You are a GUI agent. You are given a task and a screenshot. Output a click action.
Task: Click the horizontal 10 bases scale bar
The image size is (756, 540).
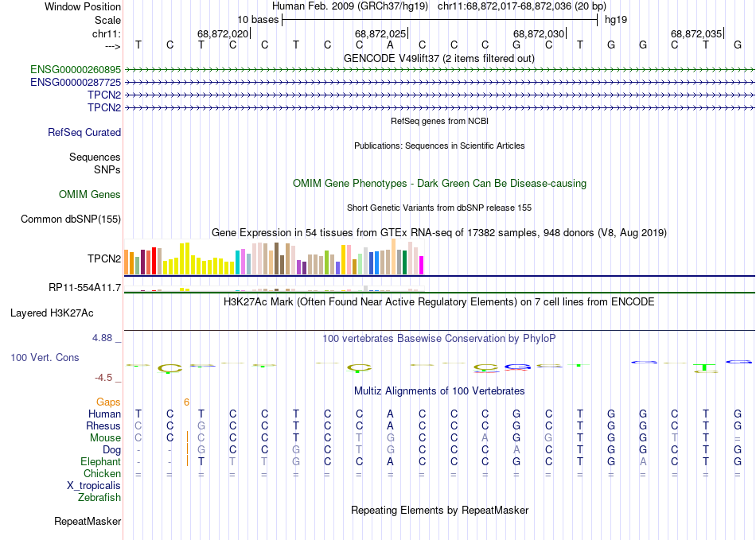click(440, 20)
